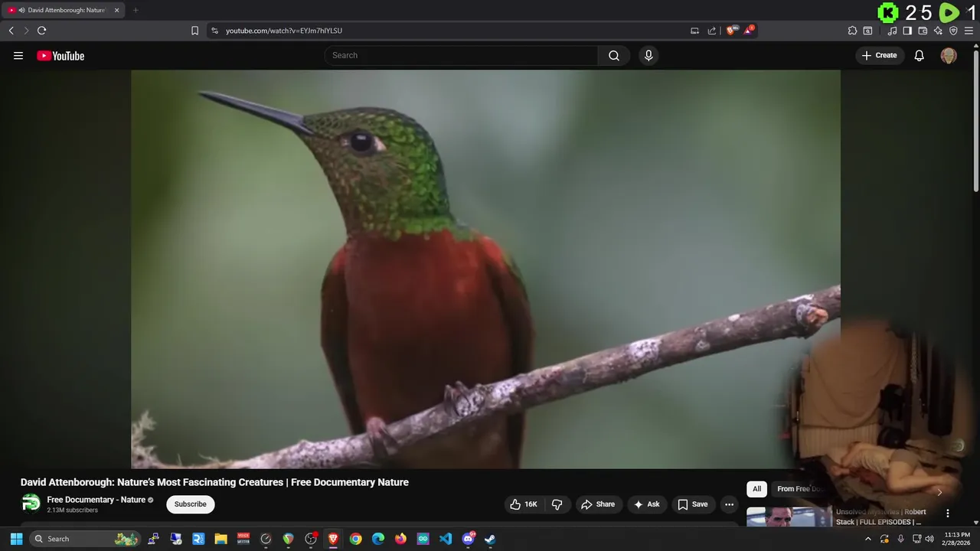Open File Explorer from the taskbar
Screen dimensions: 980x551
[x=221, y=539]
